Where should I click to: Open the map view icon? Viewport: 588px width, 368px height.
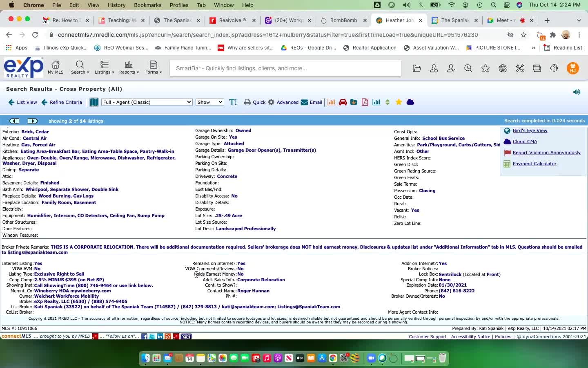[x=94, y=102]
